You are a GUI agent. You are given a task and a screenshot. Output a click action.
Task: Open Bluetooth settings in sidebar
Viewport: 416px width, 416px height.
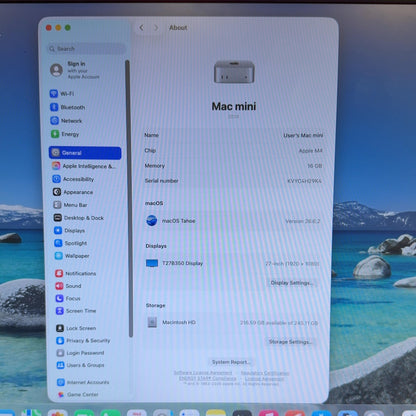tap(67, 107)
